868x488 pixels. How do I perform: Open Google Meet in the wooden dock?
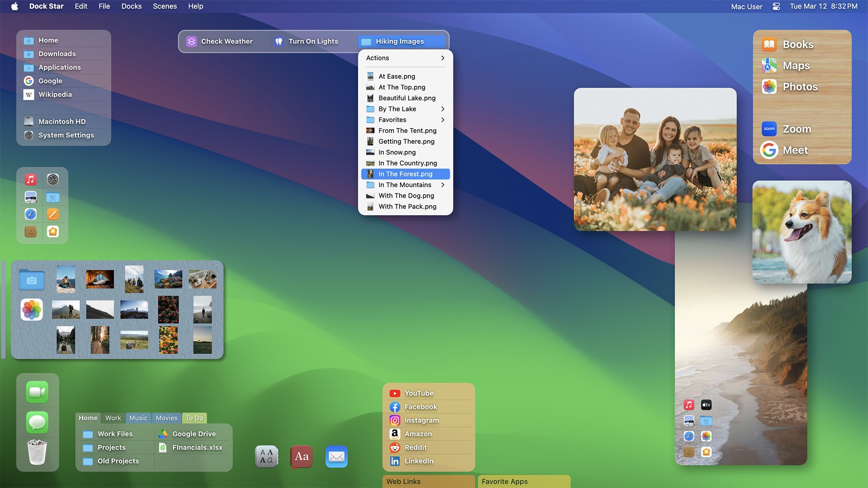[x=784, y=150]
